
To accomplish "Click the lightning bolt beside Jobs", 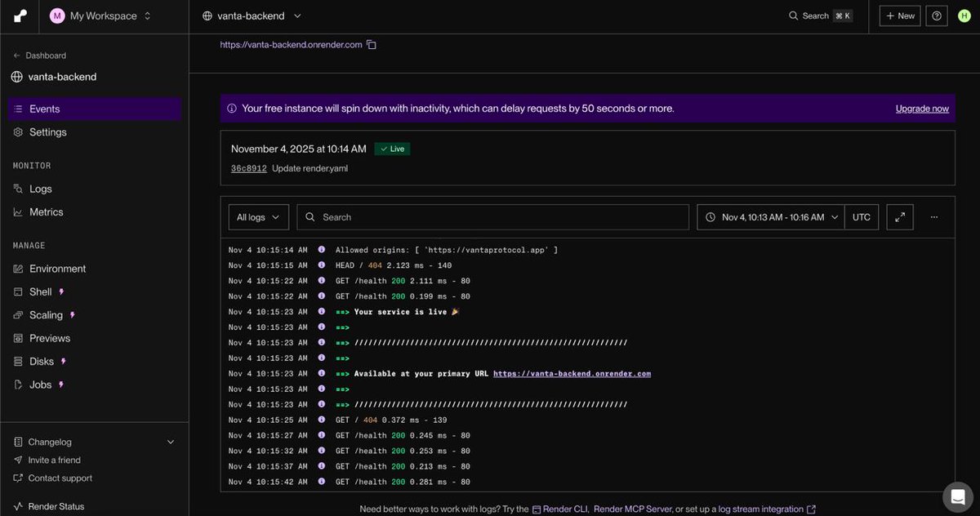I will pos(61,385).
